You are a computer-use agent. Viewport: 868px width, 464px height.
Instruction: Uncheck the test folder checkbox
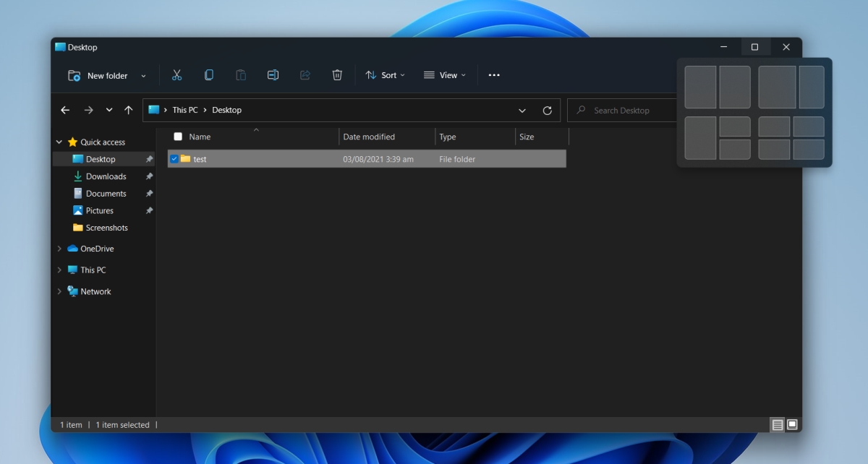point(174,159)
